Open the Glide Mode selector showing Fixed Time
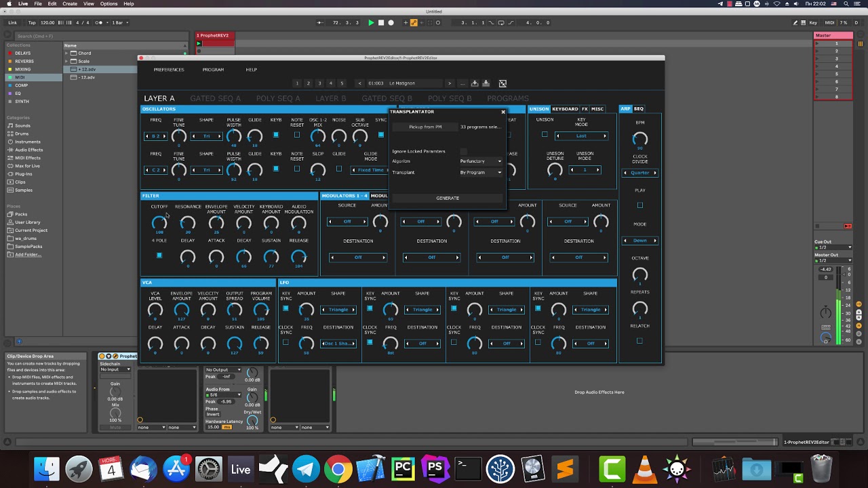 click(370, 170)
